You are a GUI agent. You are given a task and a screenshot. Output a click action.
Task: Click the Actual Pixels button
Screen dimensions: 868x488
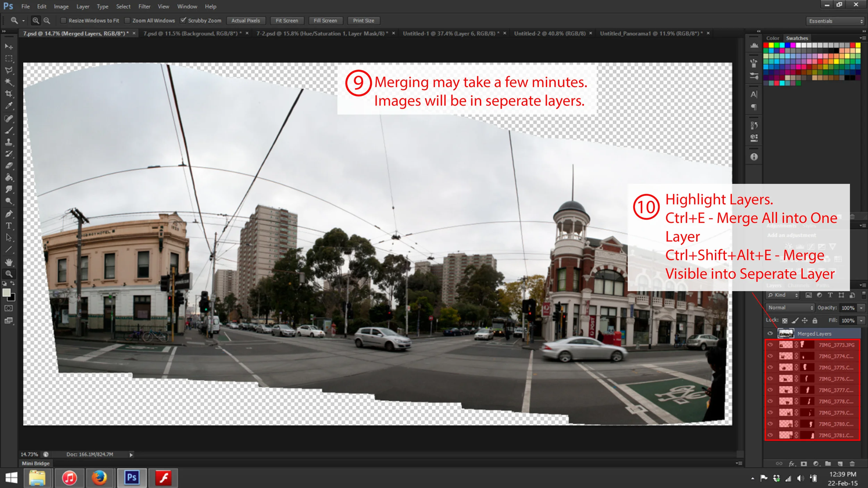[x=245, y=20]
